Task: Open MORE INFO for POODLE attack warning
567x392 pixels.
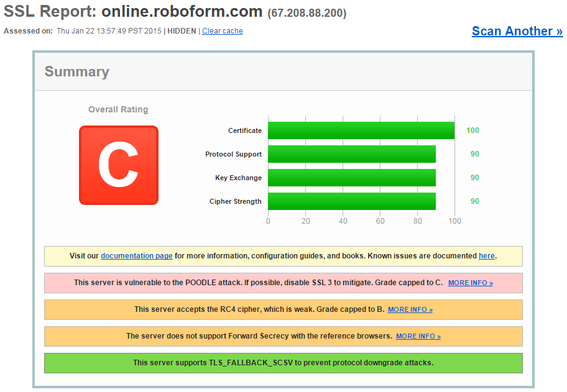Action: (x=470, y=283)
